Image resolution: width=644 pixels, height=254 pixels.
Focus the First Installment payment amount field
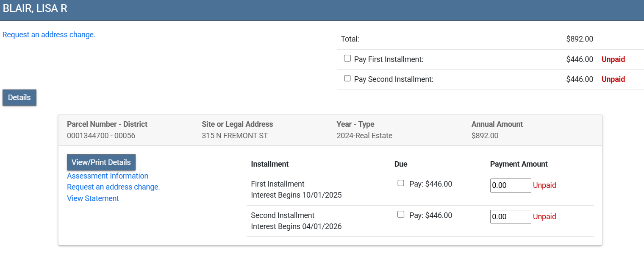[510, 185]
